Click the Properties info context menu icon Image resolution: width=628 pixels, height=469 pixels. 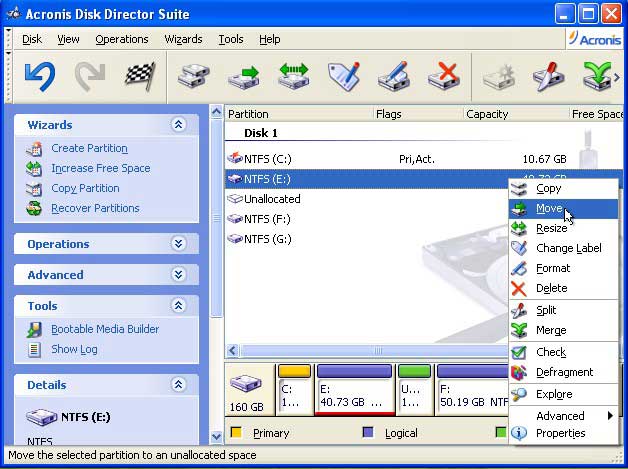click(519, 433)
